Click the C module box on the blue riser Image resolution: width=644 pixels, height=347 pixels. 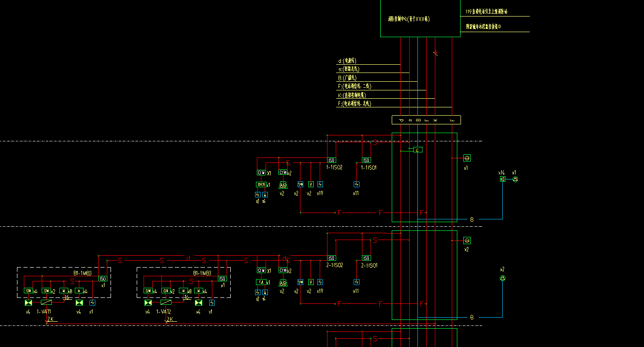pos(418,150)
